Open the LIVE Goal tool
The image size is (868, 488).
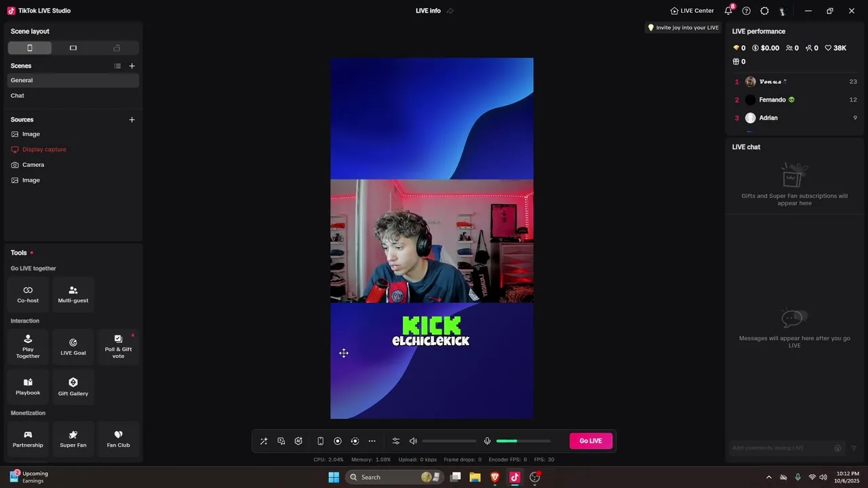73,346
